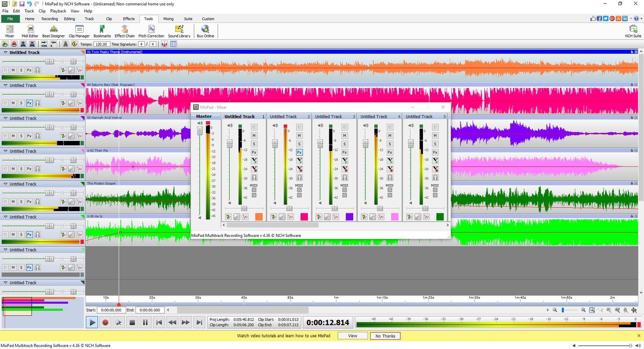Screen dimensions: 644x349
Task: Click Fast Forward in the transport bar
Action: coord(186,322)
